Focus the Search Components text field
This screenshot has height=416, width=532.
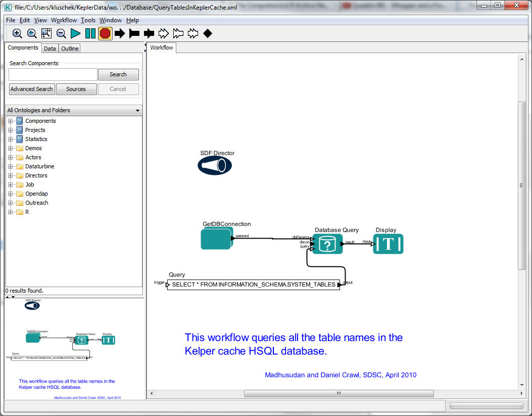pos(53,74)
